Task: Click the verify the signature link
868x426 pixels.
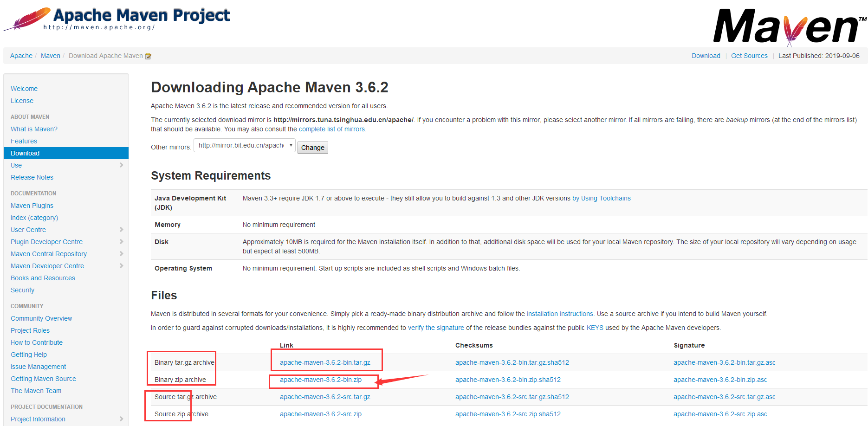Action: (x=435, y=327)
